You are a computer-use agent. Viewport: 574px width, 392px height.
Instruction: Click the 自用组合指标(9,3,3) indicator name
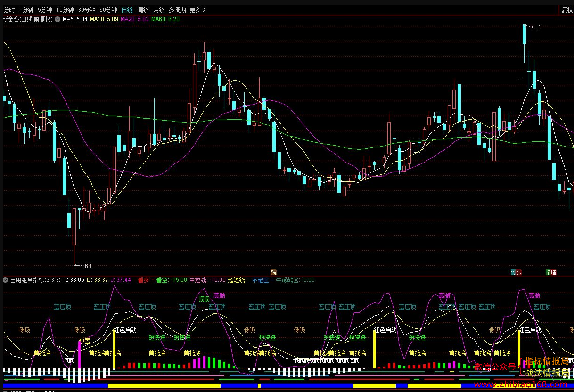(x=35, y=280)
